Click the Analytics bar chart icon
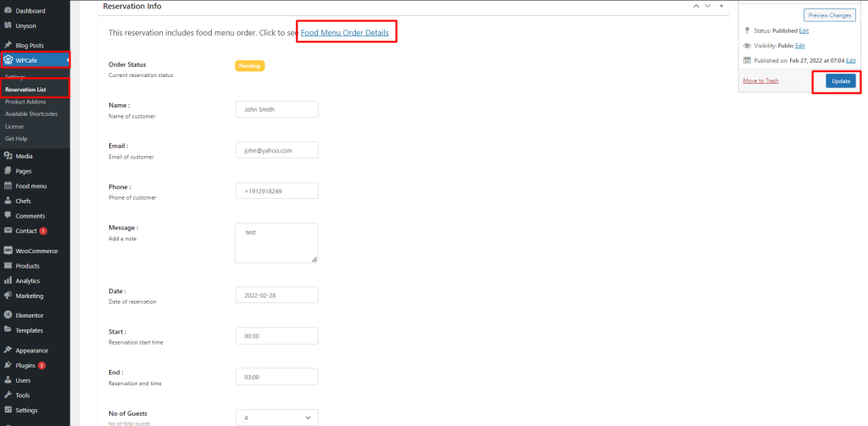This screenshot has height=426, width=868. point(8,280)
